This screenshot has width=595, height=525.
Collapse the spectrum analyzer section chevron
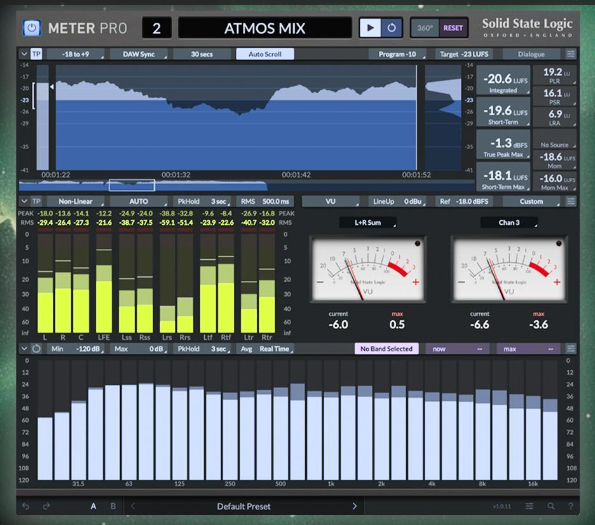click(24, 348)
